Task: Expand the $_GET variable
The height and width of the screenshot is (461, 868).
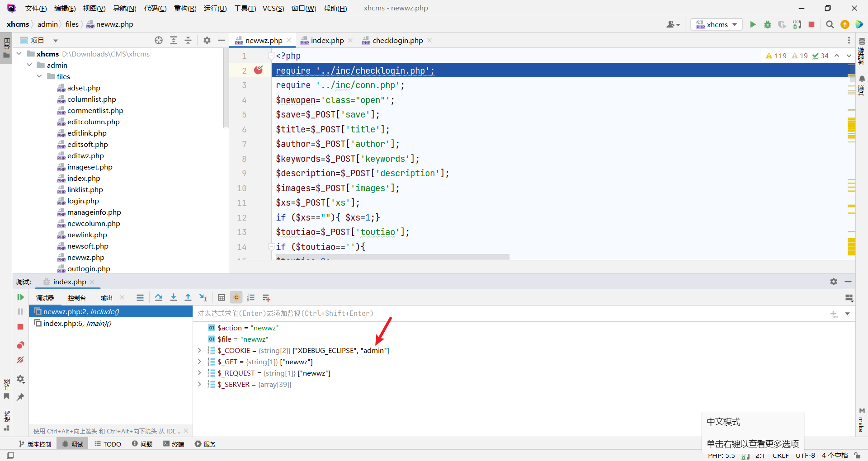Action: tap(199, 362)
